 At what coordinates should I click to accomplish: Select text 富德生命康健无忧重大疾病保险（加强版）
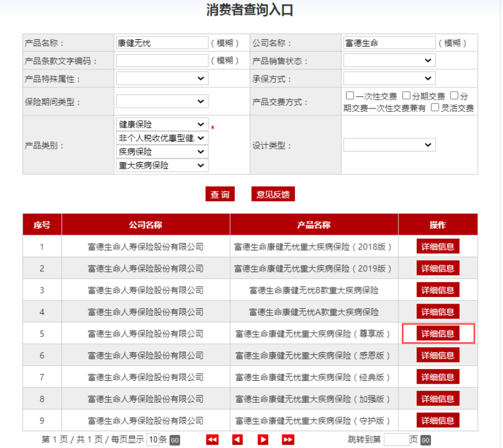[313, 399]
